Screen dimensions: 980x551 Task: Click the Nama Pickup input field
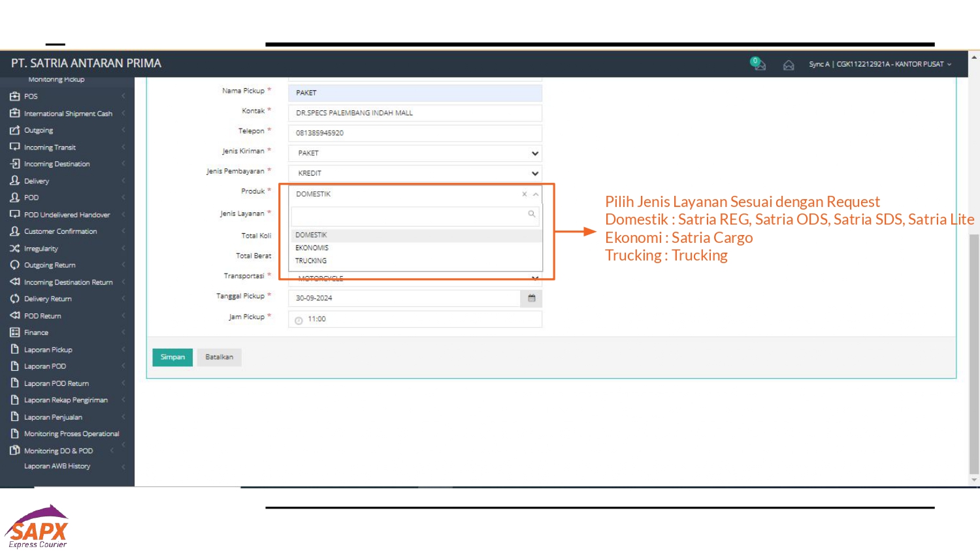[415, 93]
